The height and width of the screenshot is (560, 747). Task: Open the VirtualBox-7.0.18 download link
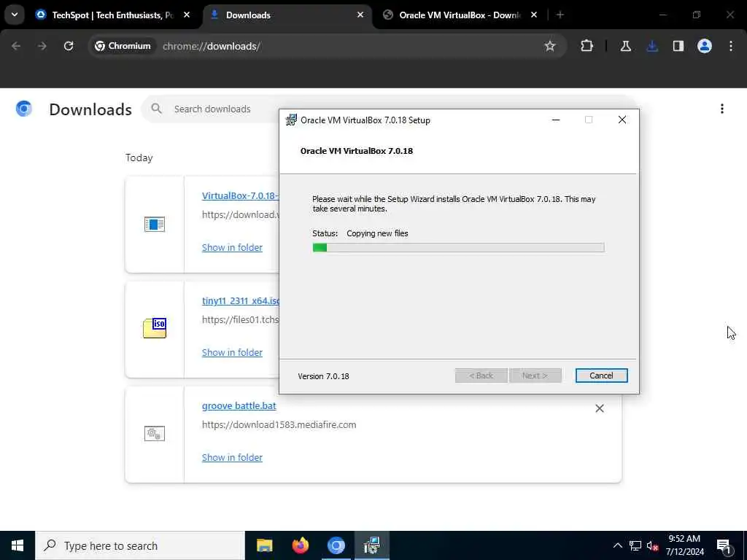pyautogui.click(x=240, y=195)
